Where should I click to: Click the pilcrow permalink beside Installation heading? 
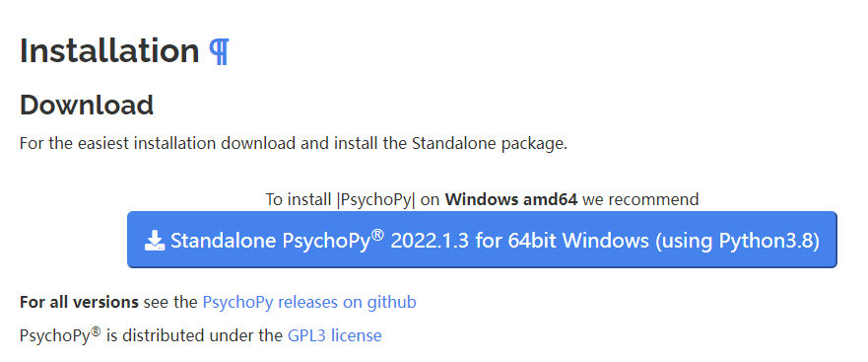(219, 51)
